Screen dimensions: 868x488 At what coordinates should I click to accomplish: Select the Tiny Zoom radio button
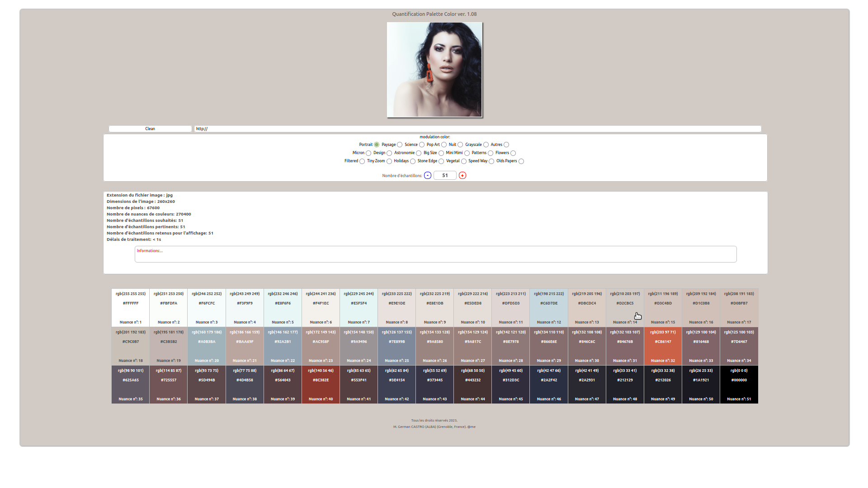[x=389, y=161]
